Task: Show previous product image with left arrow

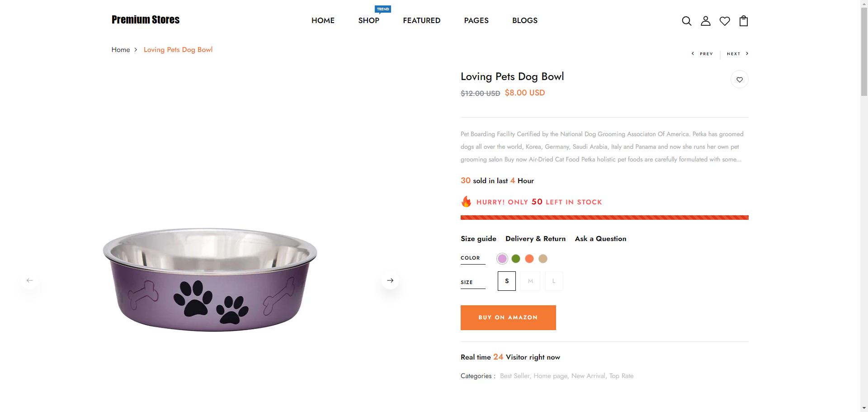Action: 30,280
